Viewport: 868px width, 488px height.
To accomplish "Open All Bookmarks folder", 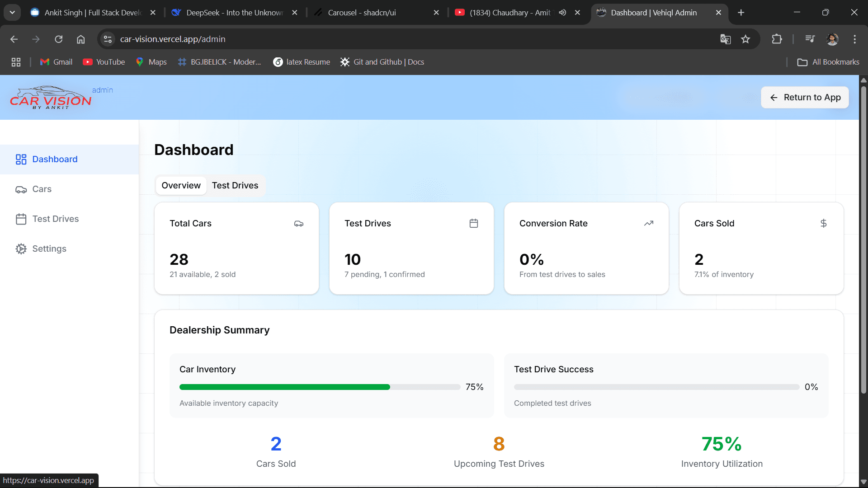I will coord(828,62).
